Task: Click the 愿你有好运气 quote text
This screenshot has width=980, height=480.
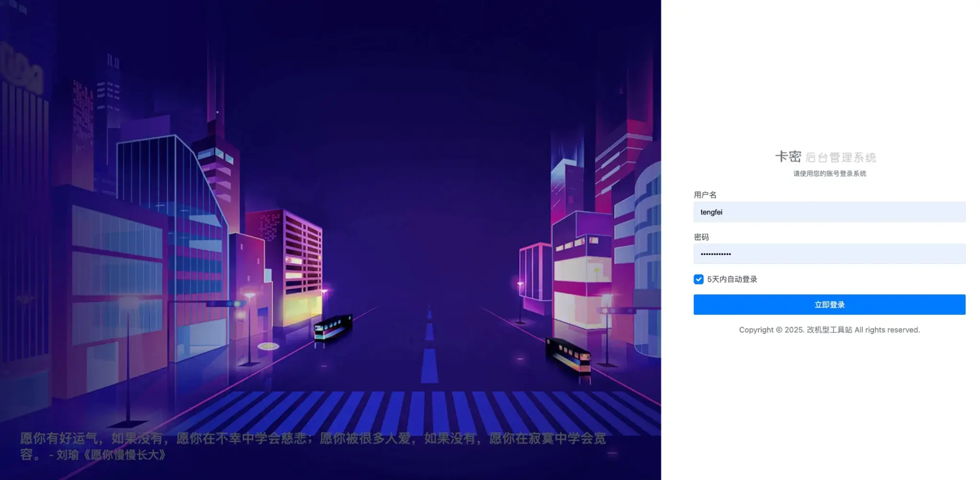Action: [313, 447]
